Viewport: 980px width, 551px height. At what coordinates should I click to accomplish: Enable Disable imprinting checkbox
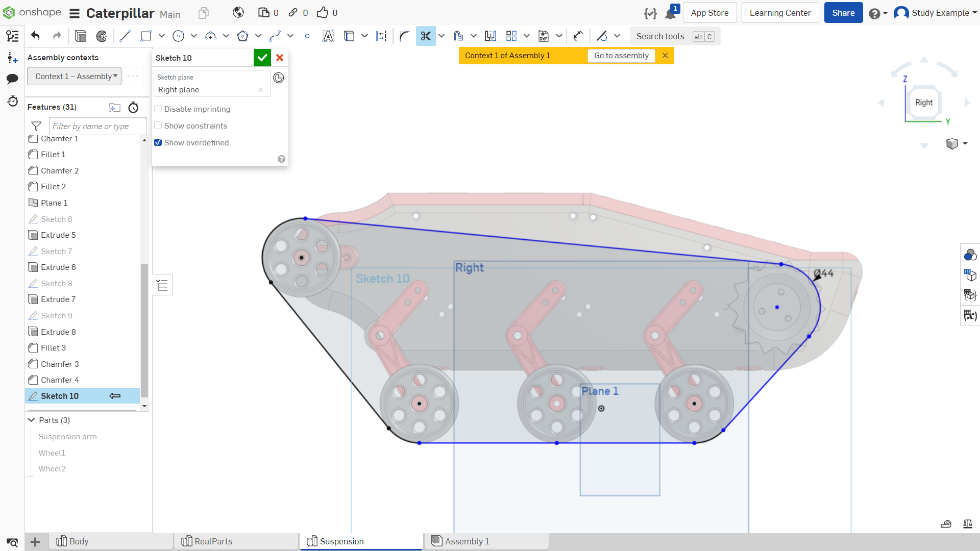pyautogui.click(x=158, y=109)
